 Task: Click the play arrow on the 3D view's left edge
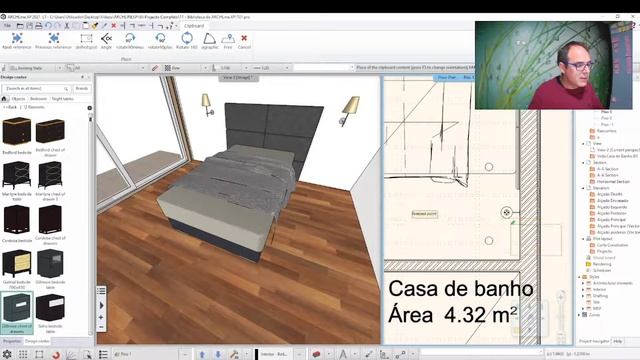tap(101, 305)
